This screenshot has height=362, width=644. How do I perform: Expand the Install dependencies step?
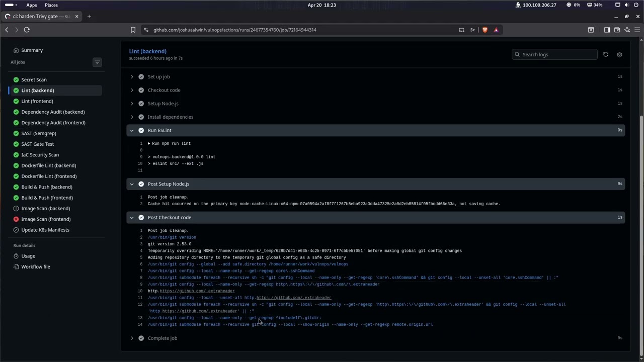[x=375, y=117]
